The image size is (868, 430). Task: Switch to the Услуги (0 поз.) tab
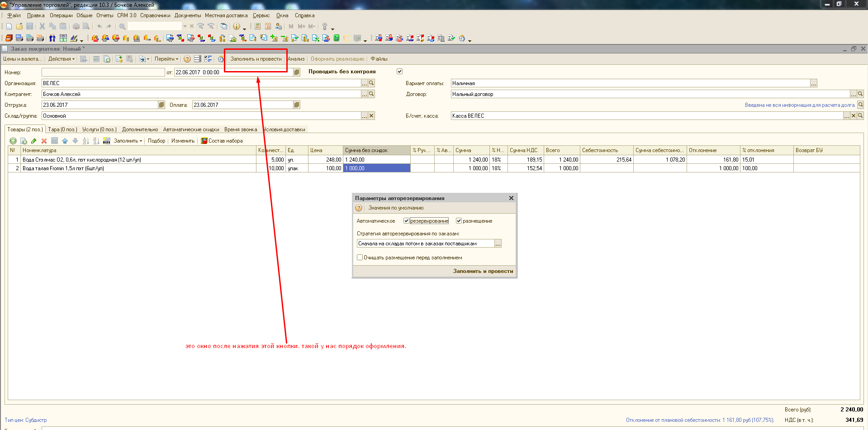point(99,129)
